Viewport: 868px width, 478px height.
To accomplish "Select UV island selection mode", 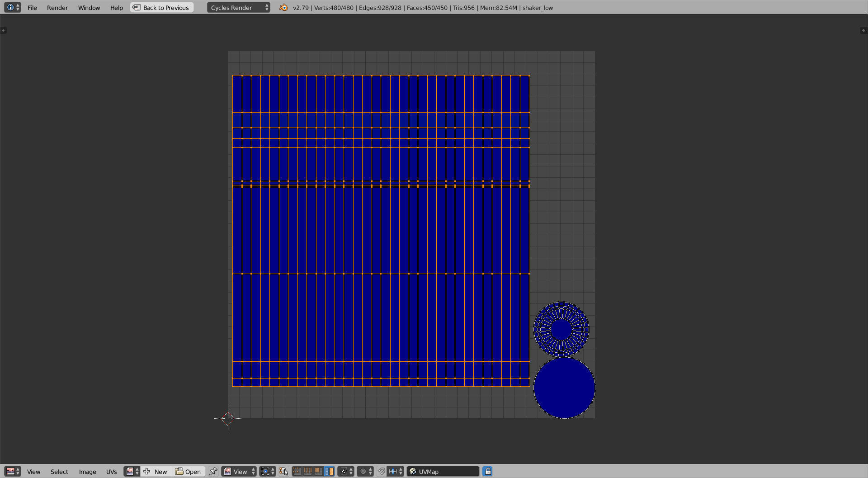I will click(x=329, y=471).
